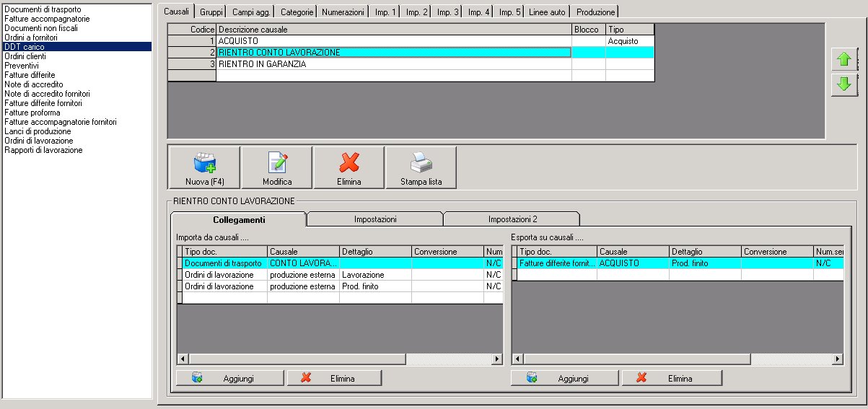
Task: Switch to the Impostazioni 2 sub-tab
Action: [512, 219]
